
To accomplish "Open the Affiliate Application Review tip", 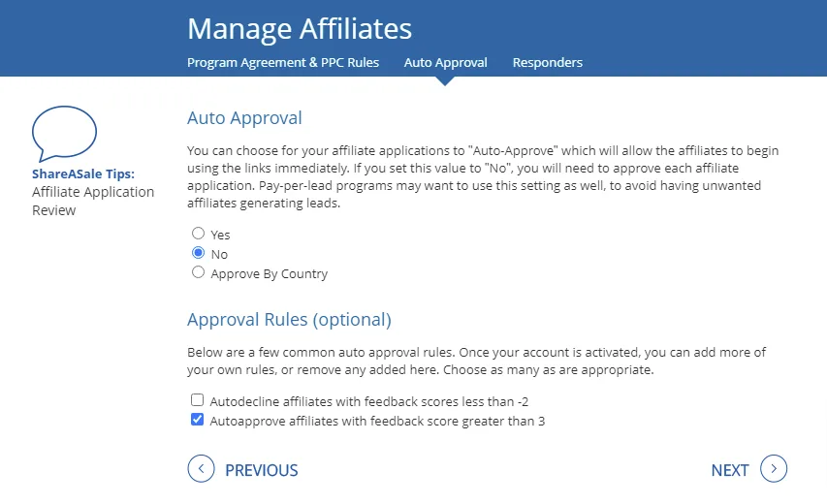I will click(93, 201).
